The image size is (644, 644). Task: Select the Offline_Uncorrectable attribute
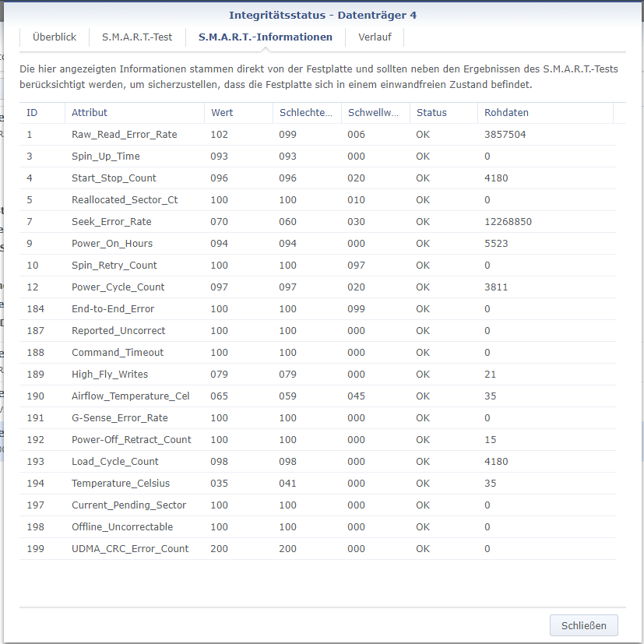(122, 526)
